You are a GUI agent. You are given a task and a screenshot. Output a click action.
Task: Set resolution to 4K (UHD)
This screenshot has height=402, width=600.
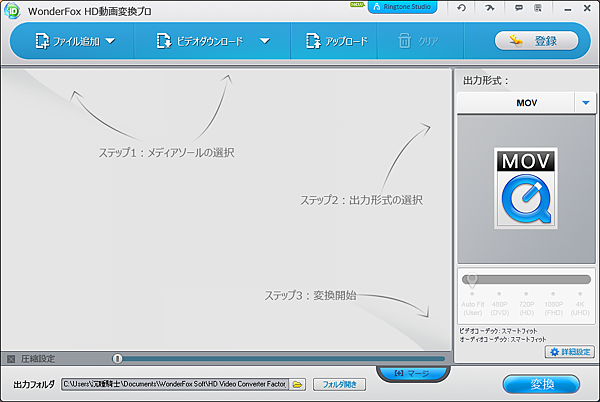tap(580, 305)
